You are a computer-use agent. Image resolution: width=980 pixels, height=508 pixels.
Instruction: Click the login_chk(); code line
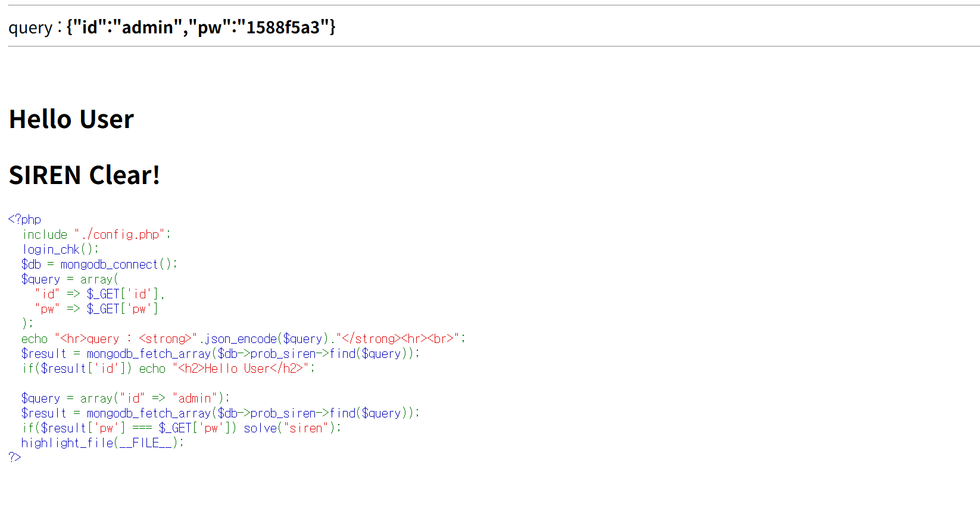(x=60, y=249)
